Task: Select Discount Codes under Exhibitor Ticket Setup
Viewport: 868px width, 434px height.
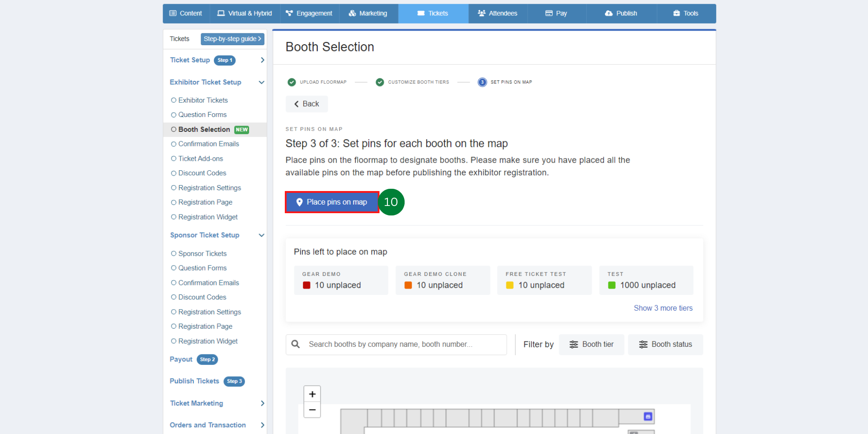Action: pyautogui.click(x=202, y=173)
